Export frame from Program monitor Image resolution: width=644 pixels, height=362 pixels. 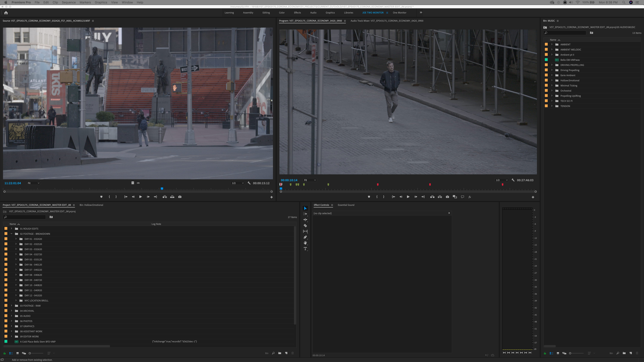tap(447, 197)
